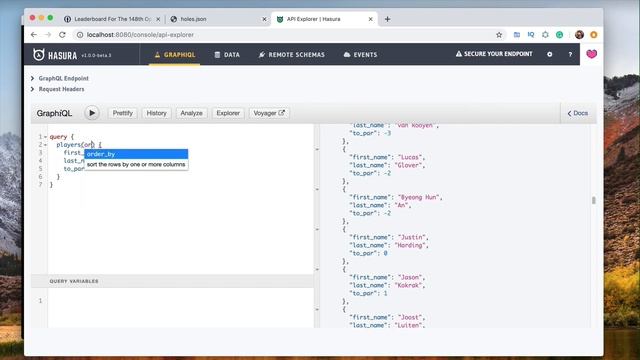Close the holes.json tab
640x360 pixels.
[x=264, y=19]
